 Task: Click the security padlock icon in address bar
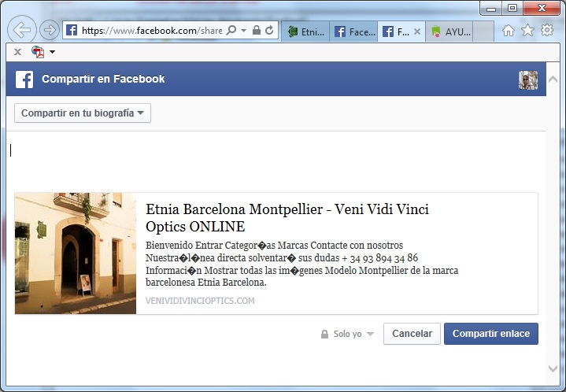click(x=257, y=30)
